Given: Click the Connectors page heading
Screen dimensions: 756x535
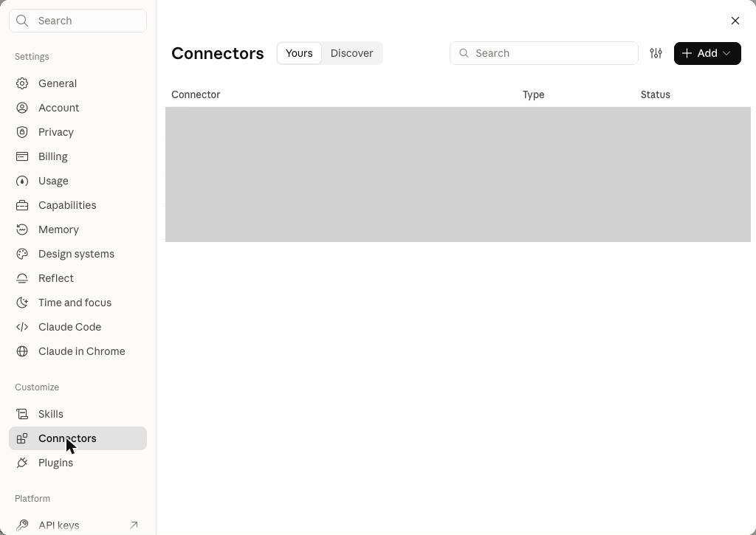Looking at the screenshot, I should point(218,53).
